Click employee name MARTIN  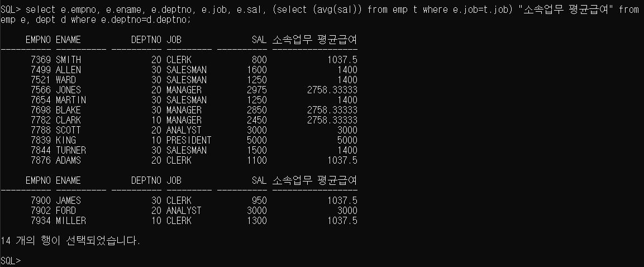click(70, 100)
